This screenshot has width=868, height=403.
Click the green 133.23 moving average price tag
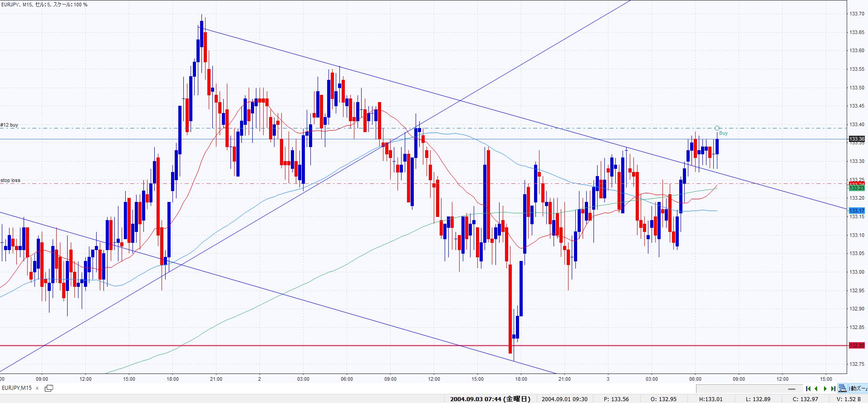pyautogui.click(x=857, y=188)
